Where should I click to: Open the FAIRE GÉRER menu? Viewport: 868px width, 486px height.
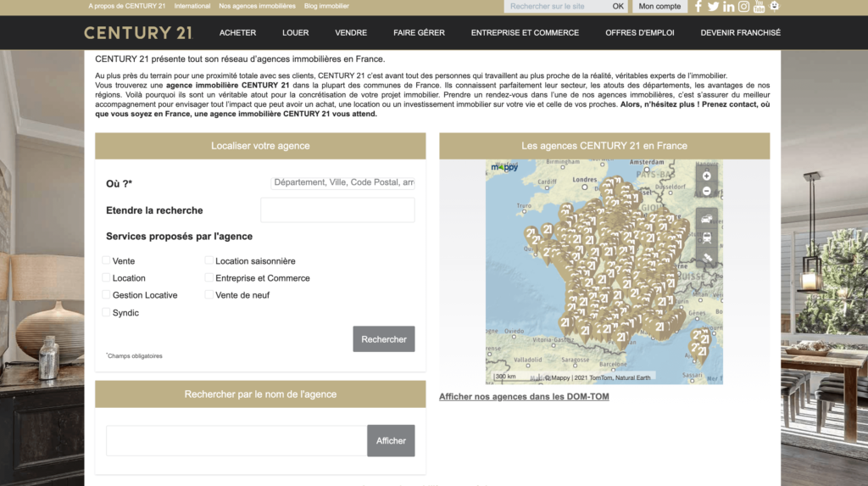click(x=419, y=33)
